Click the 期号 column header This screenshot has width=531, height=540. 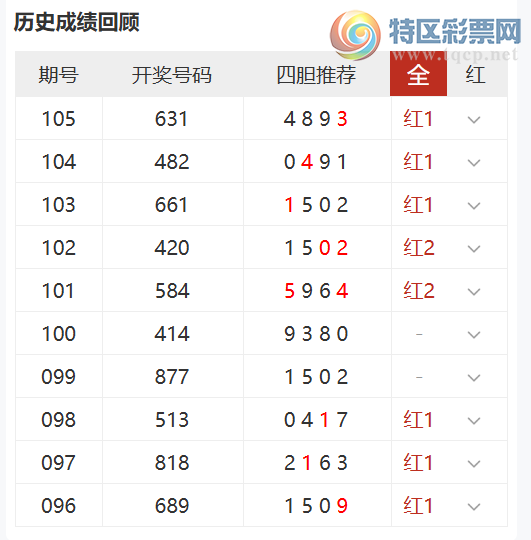pyautogui.click(x=59, y=74)
